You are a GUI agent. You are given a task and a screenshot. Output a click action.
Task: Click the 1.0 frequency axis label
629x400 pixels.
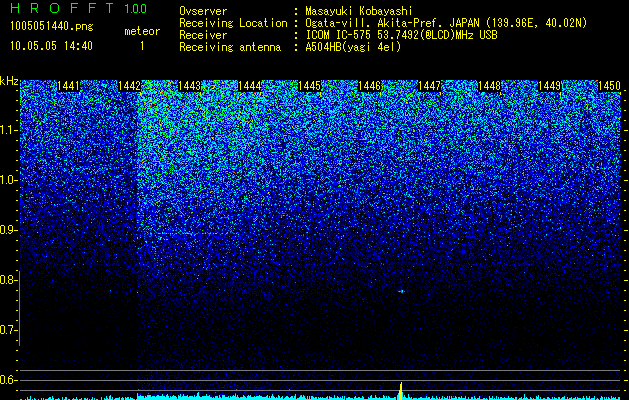click(7, 180)
